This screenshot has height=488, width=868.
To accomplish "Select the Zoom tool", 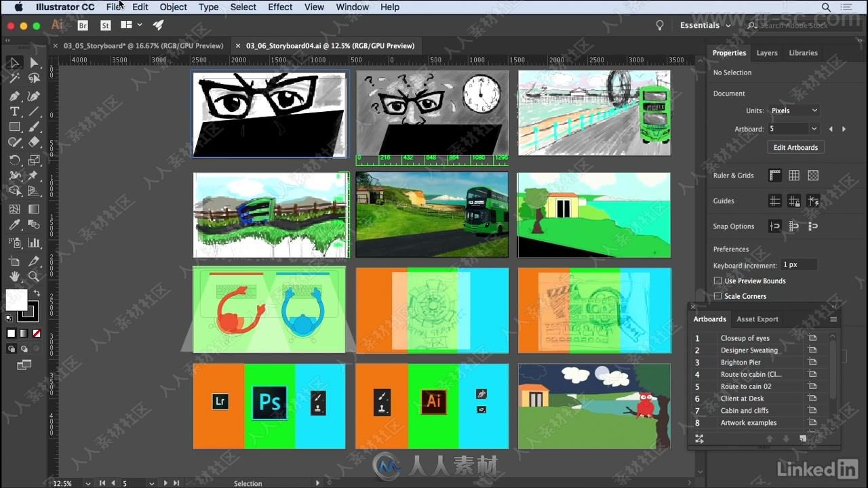I will (33, 277).
